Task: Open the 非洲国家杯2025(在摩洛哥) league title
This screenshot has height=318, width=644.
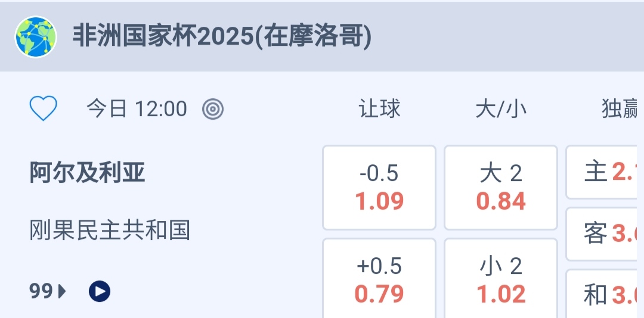Action: (222, 37)
